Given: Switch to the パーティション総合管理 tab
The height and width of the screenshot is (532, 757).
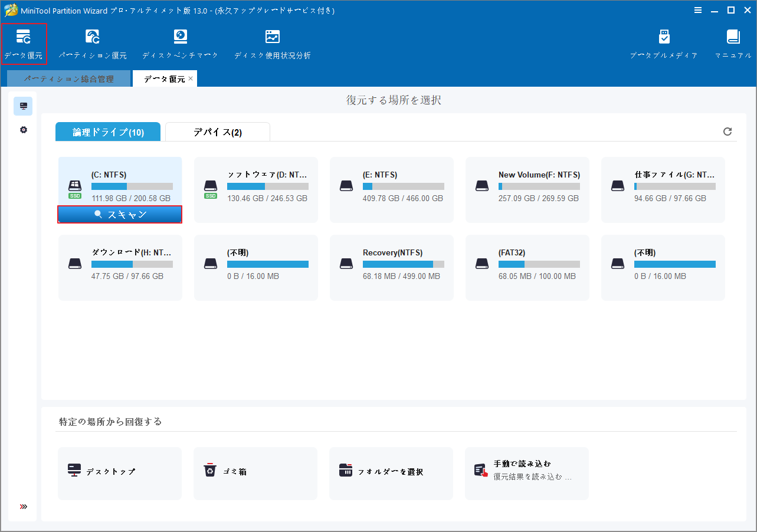Looking at the screenshot, I should coord(68,78).
